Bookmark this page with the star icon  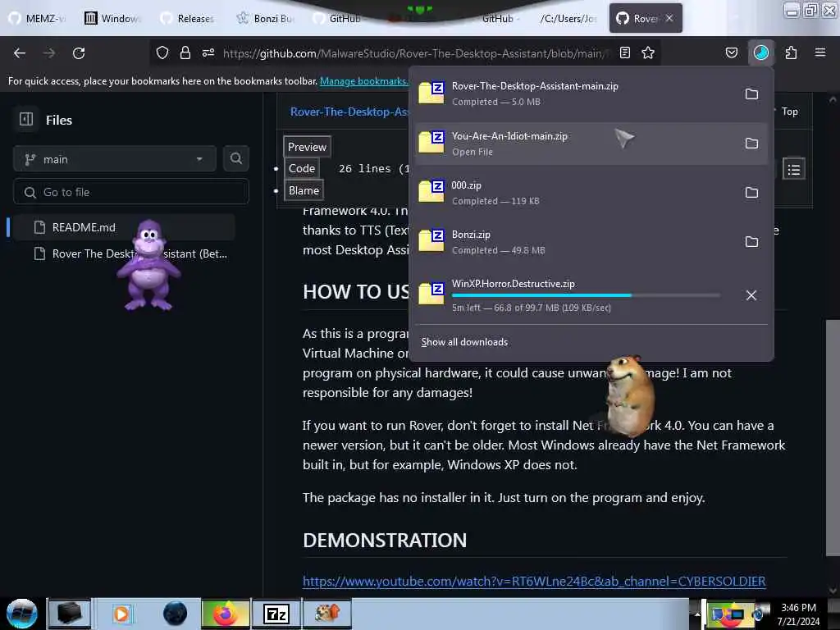(x=648, y=52)
